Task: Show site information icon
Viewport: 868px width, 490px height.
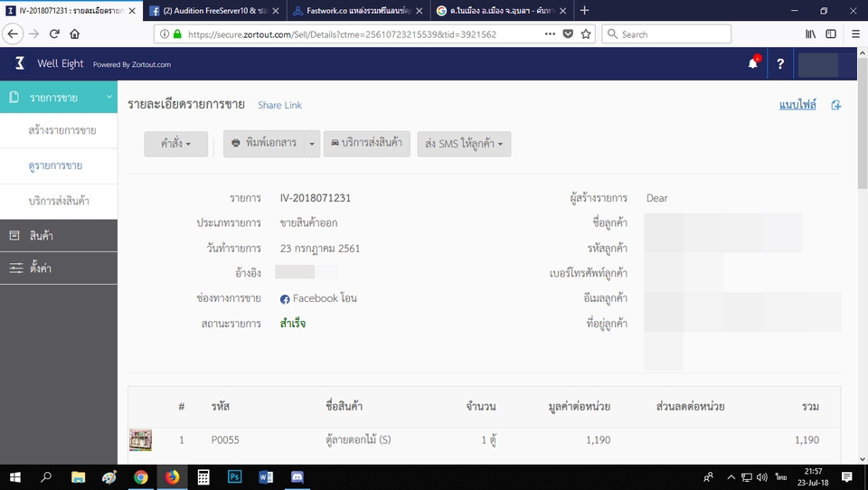Action: [x=165, y=33]
